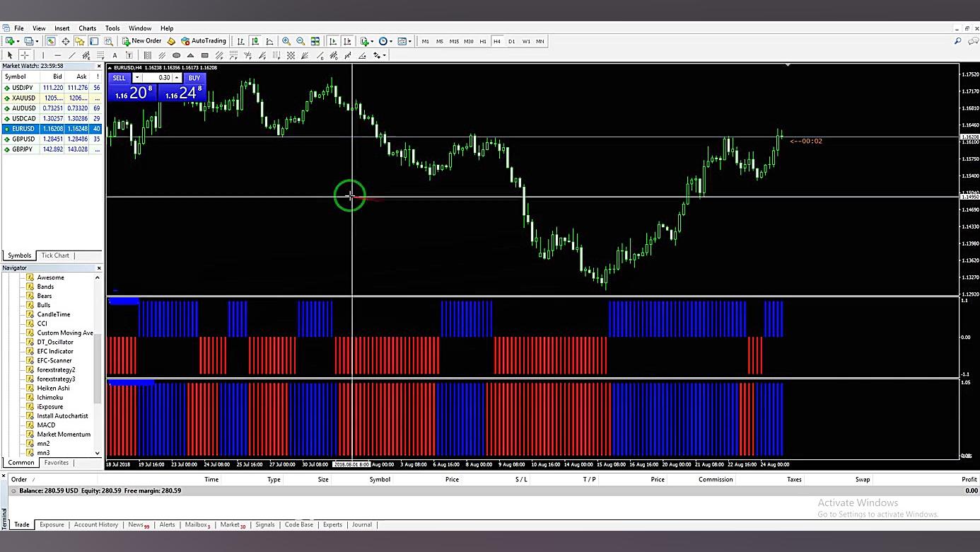Select the H4 timeframe button
980x552 pixels.
click(497, 41)
